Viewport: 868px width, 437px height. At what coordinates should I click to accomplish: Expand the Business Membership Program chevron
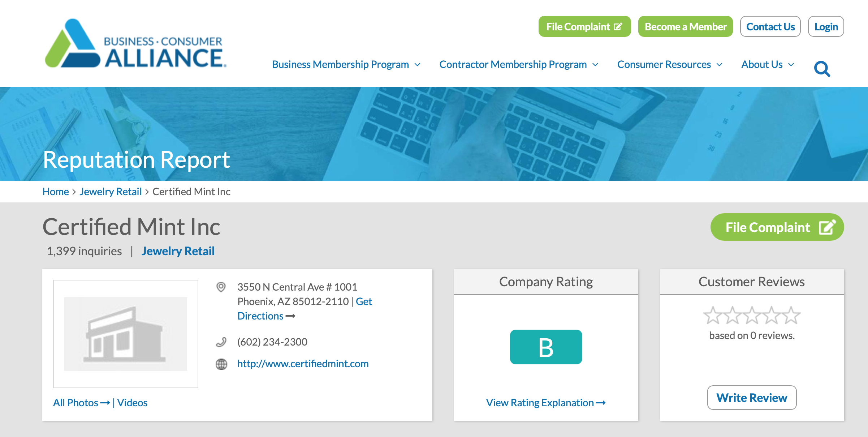pyautogui.click(x=418, y=65)
